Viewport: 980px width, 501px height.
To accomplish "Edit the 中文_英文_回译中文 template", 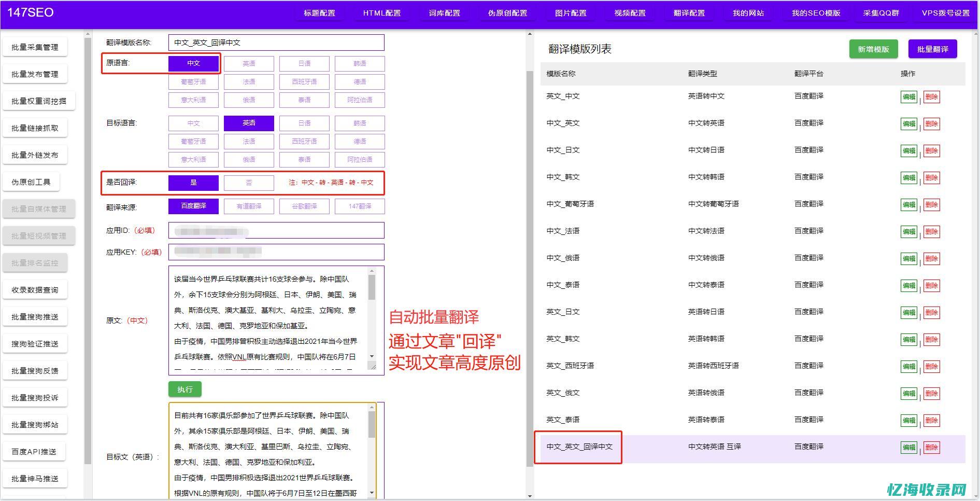I will 908,448.
